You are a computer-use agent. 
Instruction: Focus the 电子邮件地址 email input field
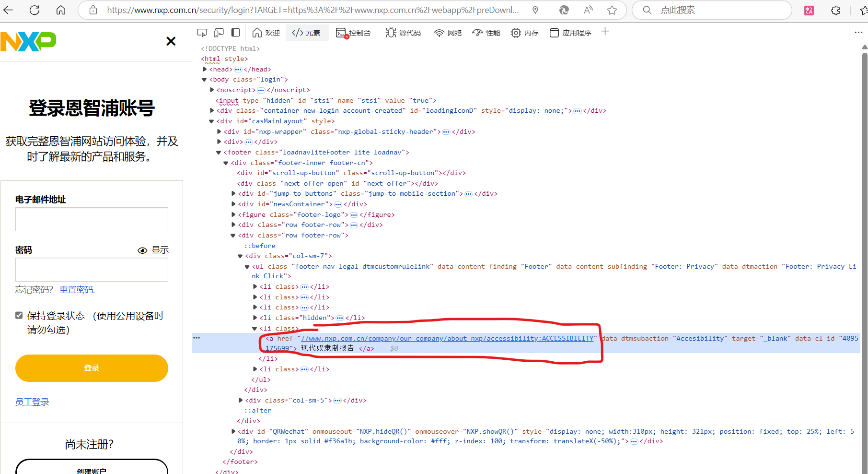point(92,219)
